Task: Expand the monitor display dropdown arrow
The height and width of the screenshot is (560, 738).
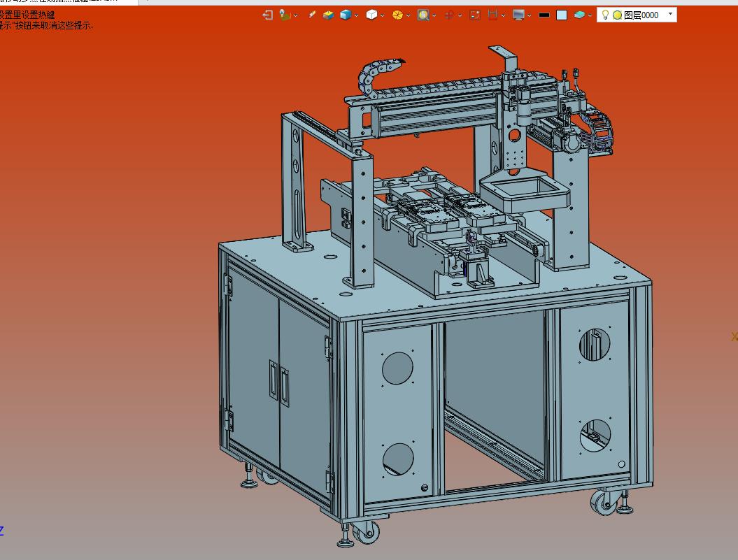Action: pyautogui.click(x=529, y=15)
